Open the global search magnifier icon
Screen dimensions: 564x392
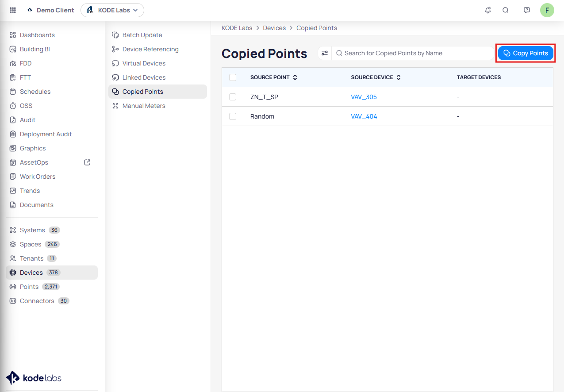[x=506, y=10]
